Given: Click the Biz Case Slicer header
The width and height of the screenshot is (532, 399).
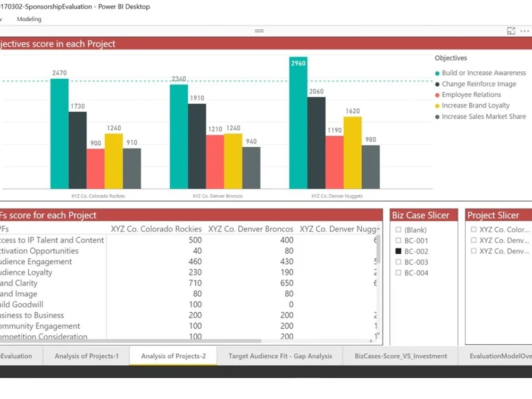Looking at the screenshot, I should (424, 215).
